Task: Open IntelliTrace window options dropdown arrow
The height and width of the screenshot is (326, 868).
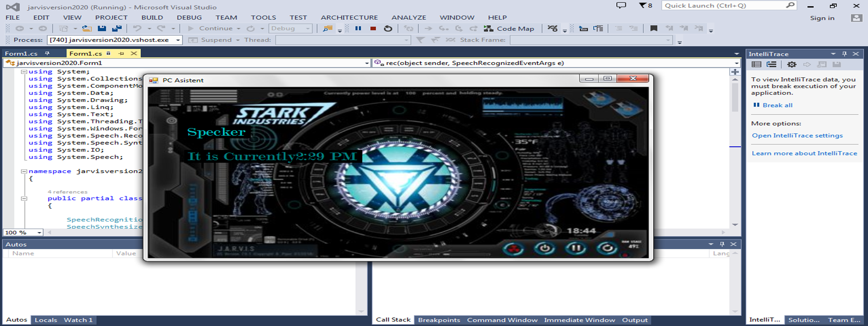Action: click(833, 54)
